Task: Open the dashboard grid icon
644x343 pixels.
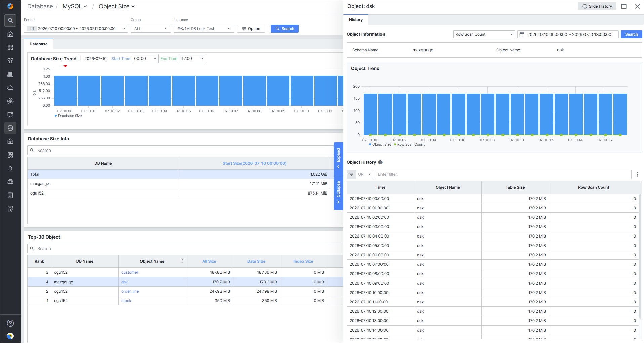Action: pos(10,47)
